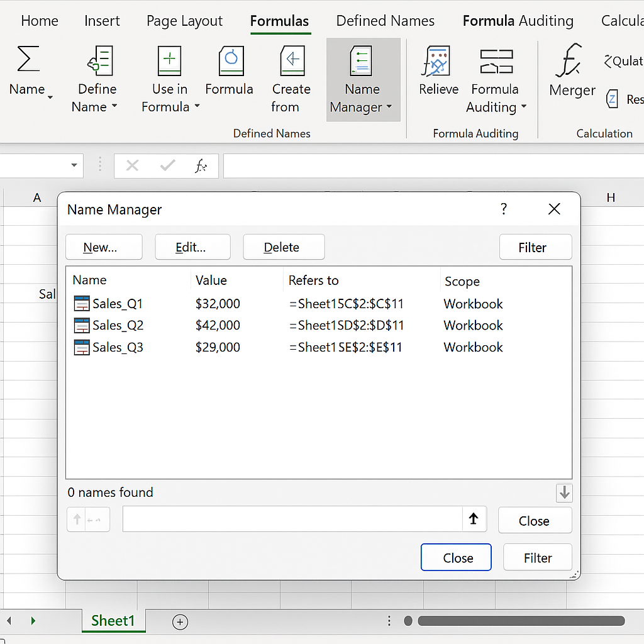Open the Name Box dropdown
644x644 pixels.
pyautogui.click(x=74, y=165)
